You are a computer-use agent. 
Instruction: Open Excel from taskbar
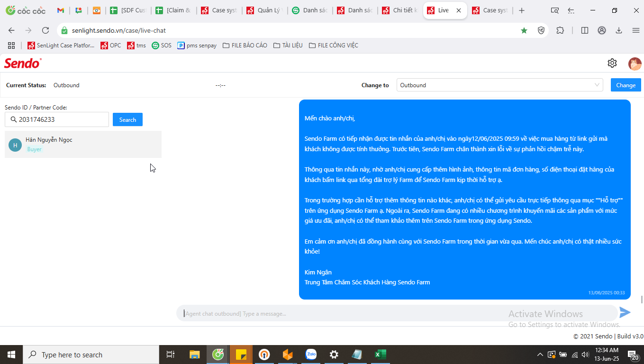coord(381,355)
